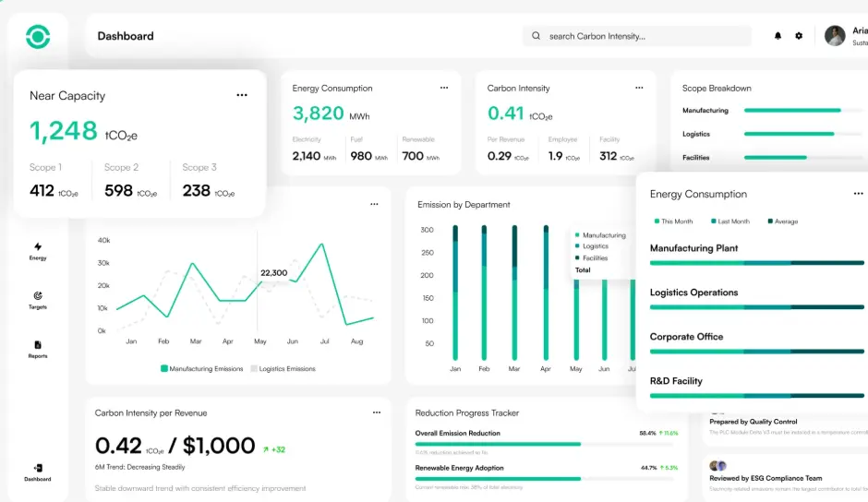Open the Carbon Intensity card three-dot menu

[639, 88]
